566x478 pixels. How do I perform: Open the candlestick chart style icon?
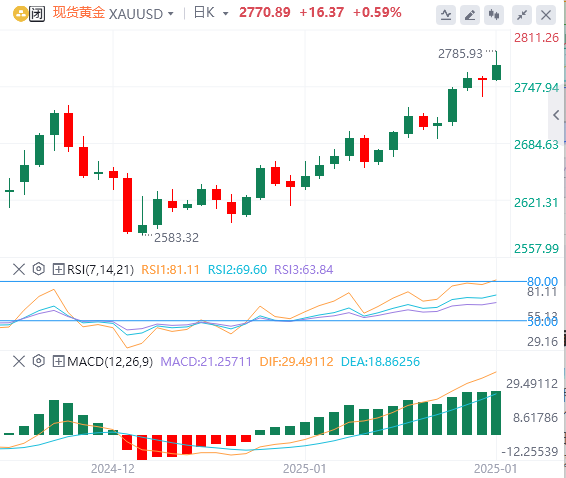point(494,15)
